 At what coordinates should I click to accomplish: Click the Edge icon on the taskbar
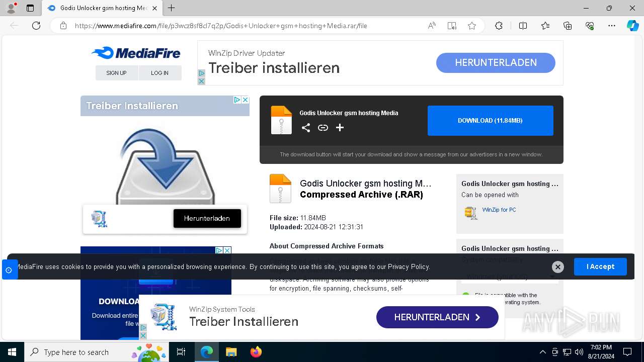coord(207,352)
